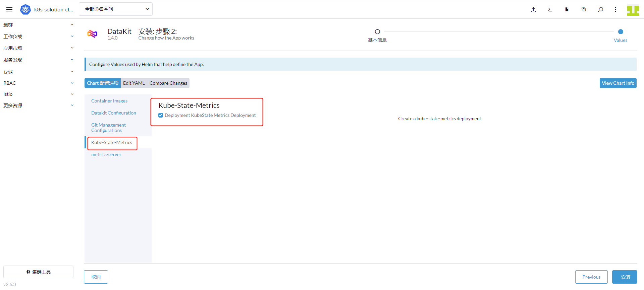Click the DataKit app logo
644x290 pixels.
(x=92, y=33)
